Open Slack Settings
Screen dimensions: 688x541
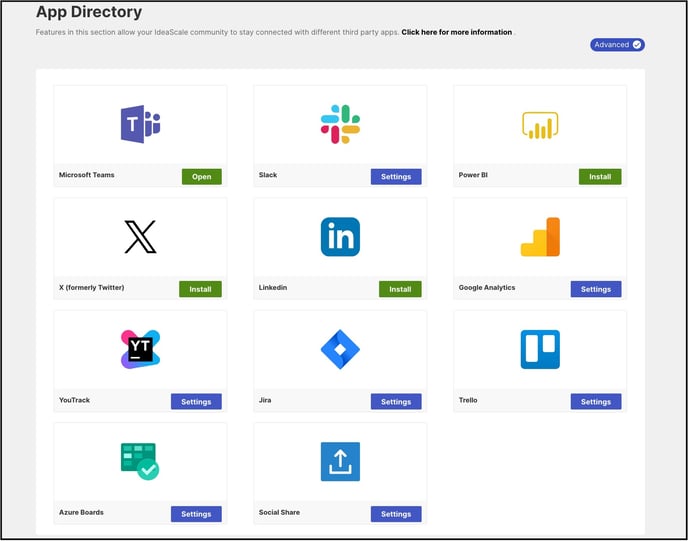point(396,176)
